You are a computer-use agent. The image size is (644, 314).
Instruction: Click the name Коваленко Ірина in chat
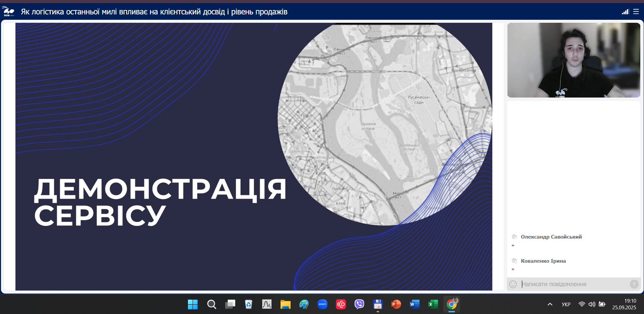click(x=543, y=261)
